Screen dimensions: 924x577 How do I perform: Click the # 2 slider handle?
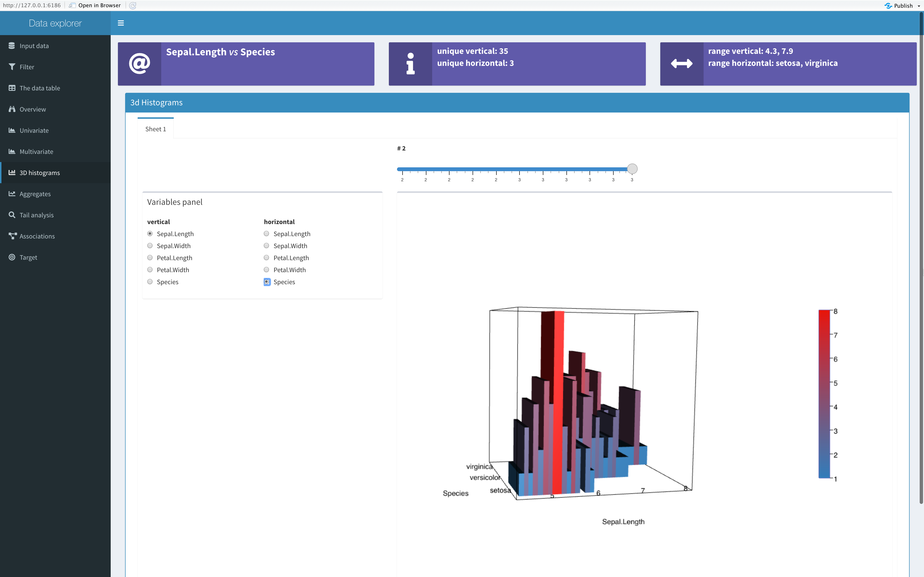point(632,169)
